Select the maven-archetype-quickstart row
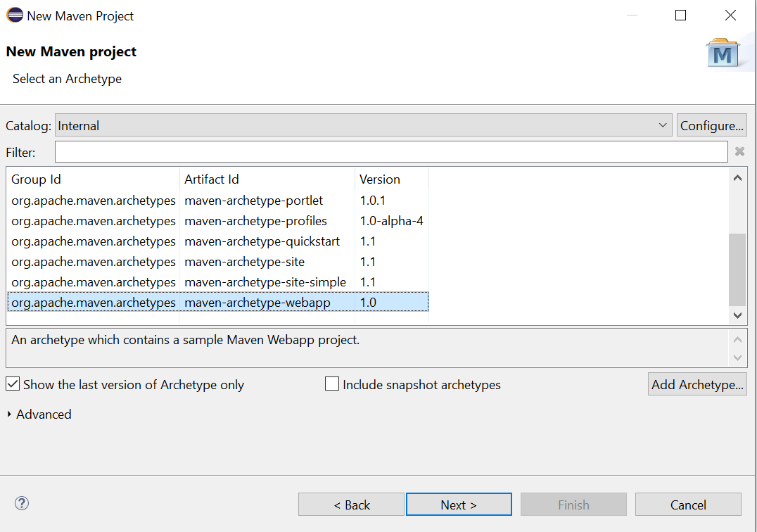 click(211, 241)
